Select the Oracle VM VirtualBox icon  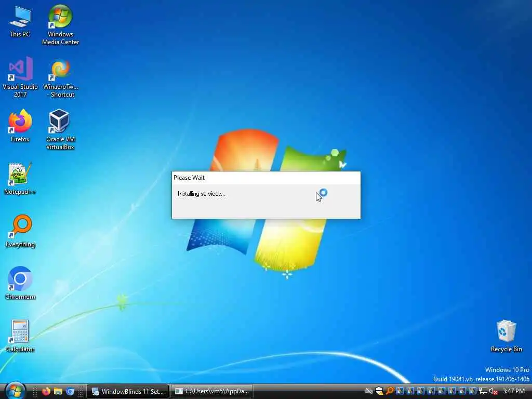(x=60, y=129)
